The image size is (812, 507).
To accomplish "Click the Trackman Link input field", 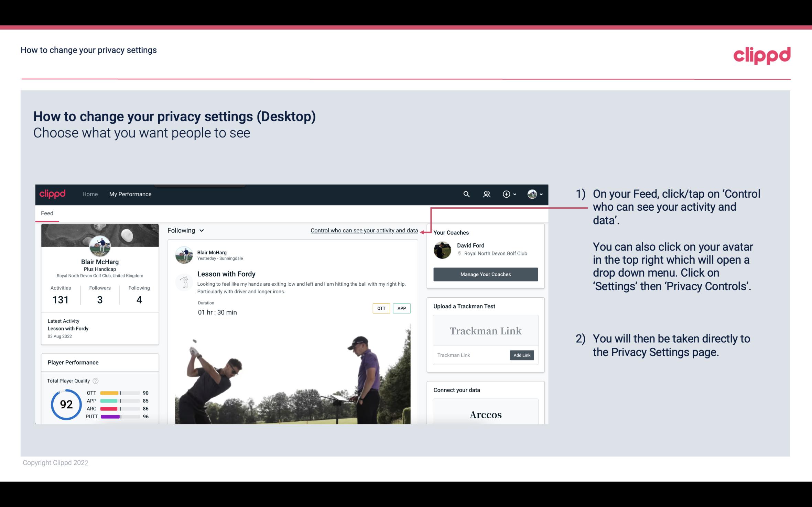I will pos(471,355).
